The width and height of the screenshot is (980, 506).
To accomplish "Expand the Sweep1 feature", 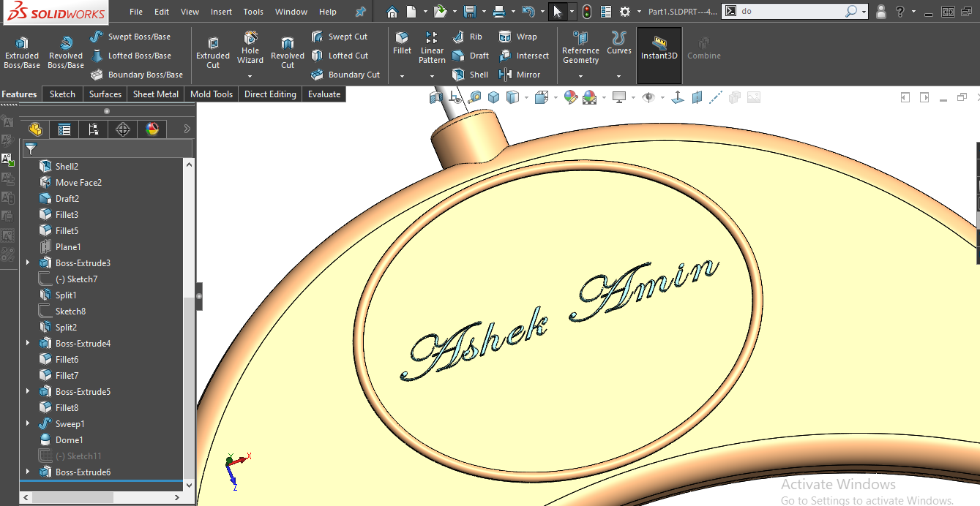I will (28, 423).
